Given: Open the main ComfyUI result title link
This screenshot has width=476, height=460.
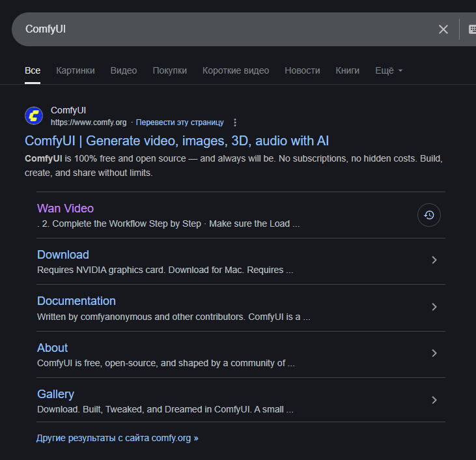Looking at the screenshot, I should [176, 141].
